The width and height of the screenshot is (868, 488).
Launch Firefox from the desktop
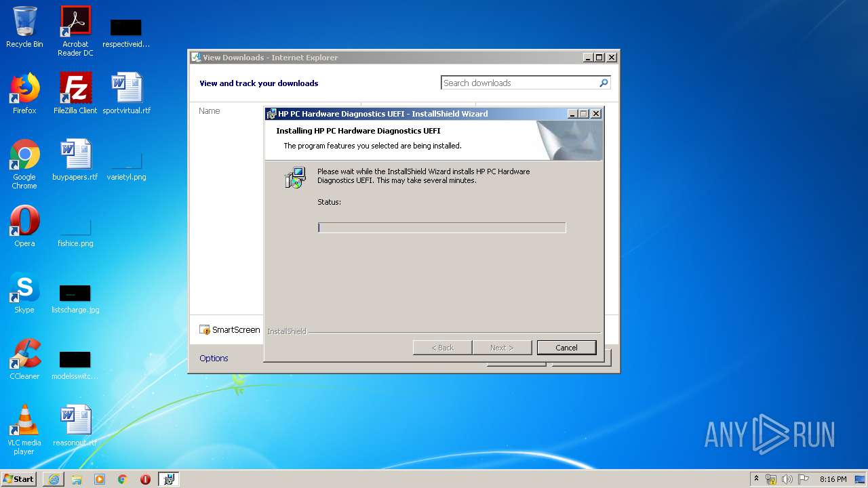click(24, 94)
